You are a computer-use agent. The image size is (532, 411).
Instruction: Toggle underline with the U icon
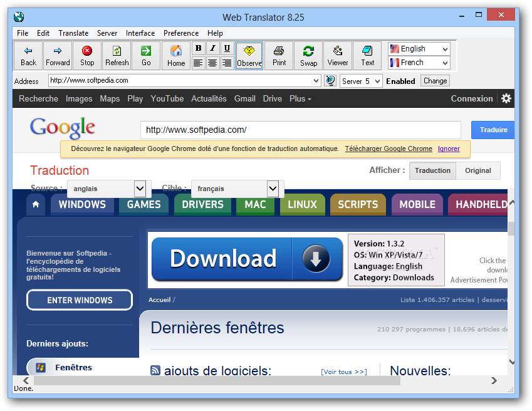[227, 48]
